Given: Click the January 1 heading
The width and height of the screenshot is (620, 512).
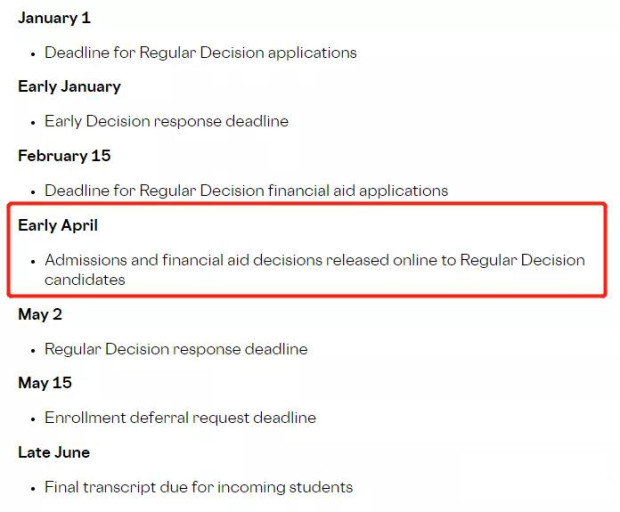Looking at the screenshot, I should coord(54,18).
